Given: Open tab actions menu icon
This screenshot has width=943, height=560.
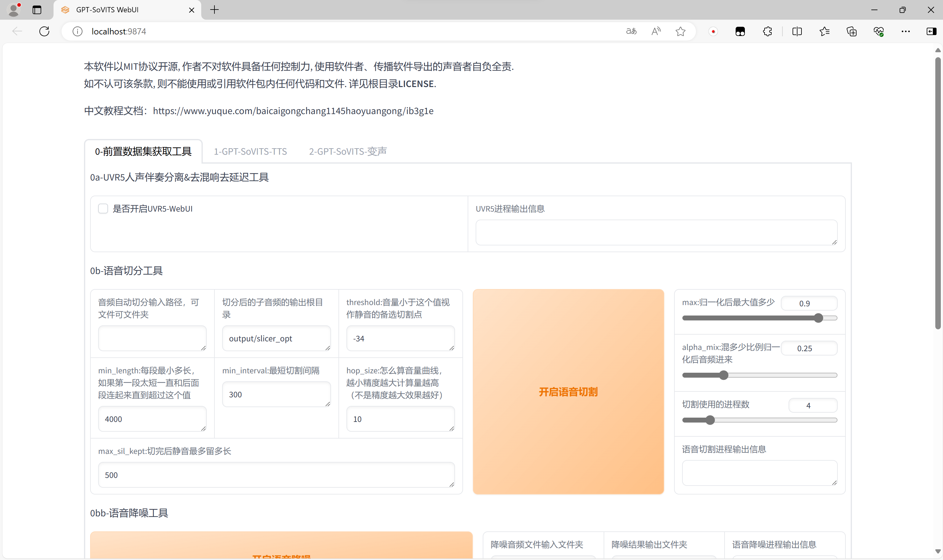Looking at the screenshot, I should [x=37, y=10].
